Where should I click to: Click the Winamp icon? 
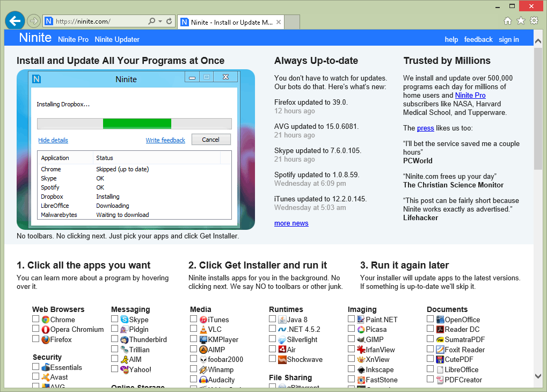pos(203,369)
